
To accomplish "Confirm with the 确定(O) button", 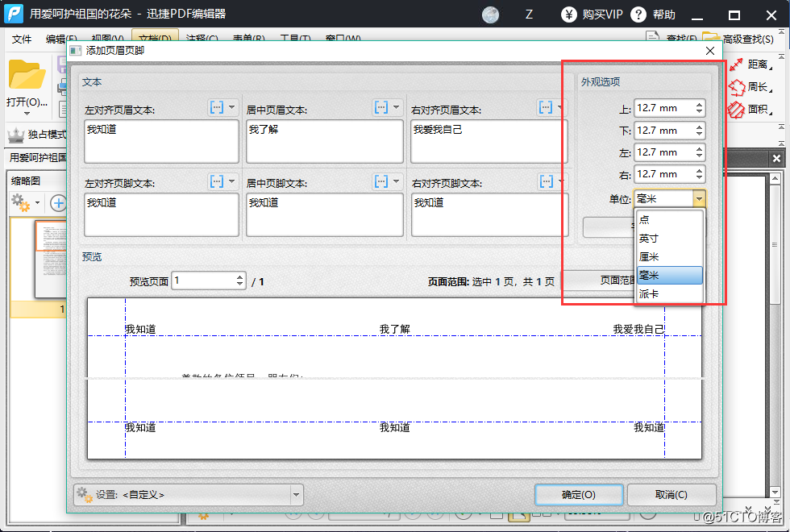I will pyautogui.click(x=579, y=495).
